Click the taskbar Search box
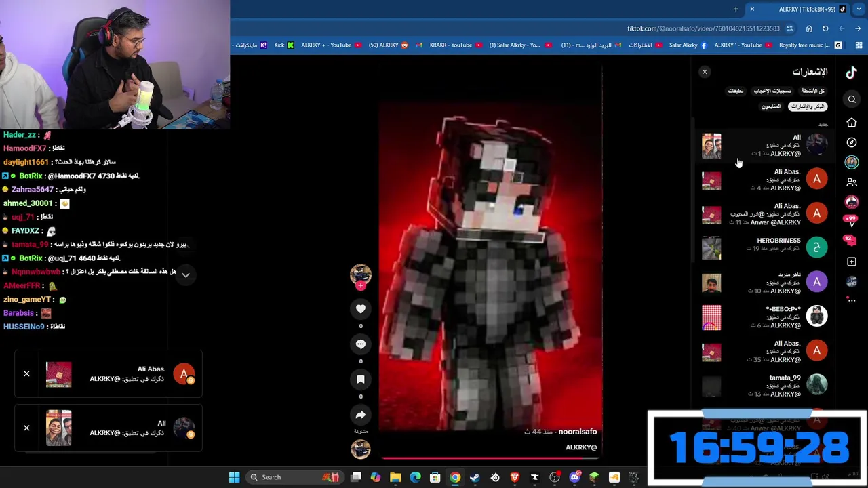 pyautogui.click(x=294, y=477)
